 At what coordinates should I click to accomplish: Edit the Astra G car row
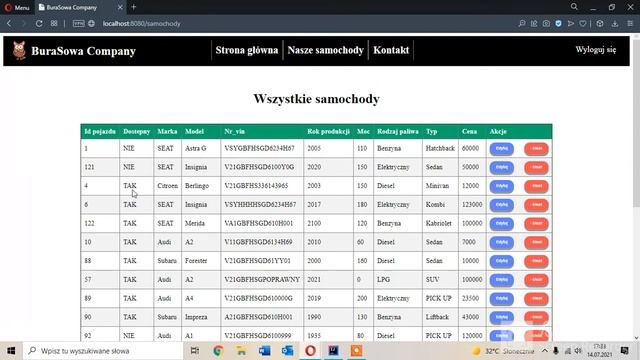pos(502,149)
